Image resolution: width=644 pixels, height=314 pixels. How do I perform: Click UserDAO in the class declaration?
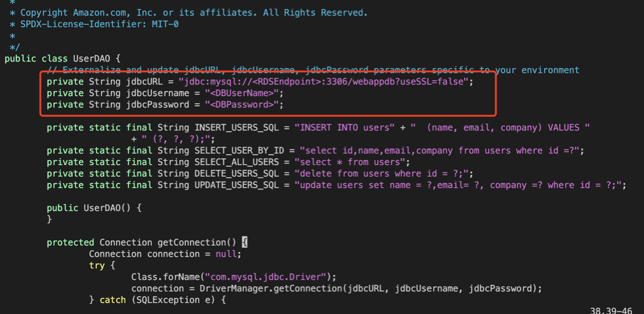click(x=91, y=59)
